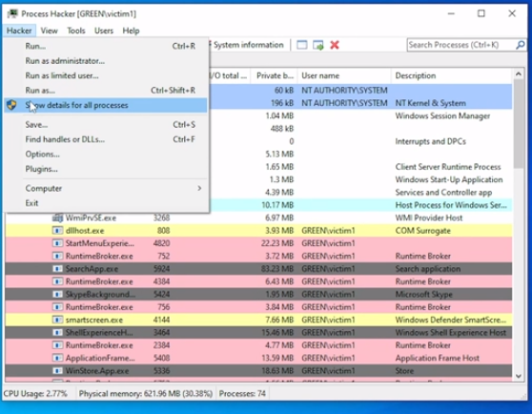Image resolution: width=532 pixels, height=414 pixels.
Task: Click WmiPrvSE.exe process icon
Action: pos(57,217)
